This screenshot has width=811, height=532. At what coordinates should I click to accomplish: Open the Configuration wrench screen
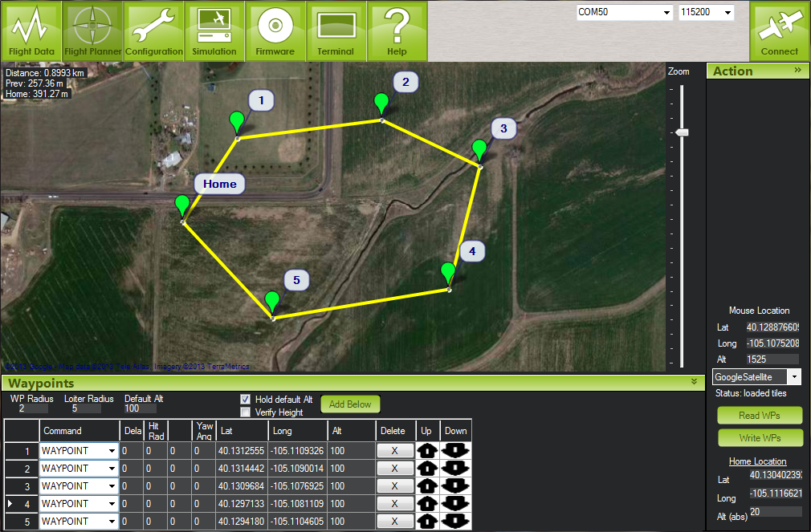[x=153, y=31]
